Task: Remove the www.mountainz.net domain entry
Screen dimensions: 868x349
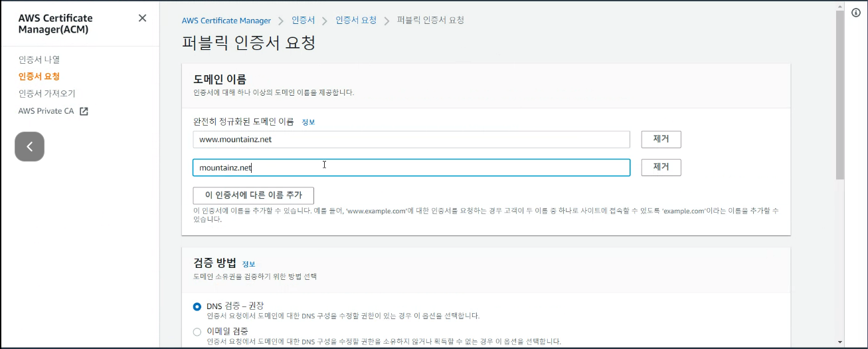Action: pos(661,140)
